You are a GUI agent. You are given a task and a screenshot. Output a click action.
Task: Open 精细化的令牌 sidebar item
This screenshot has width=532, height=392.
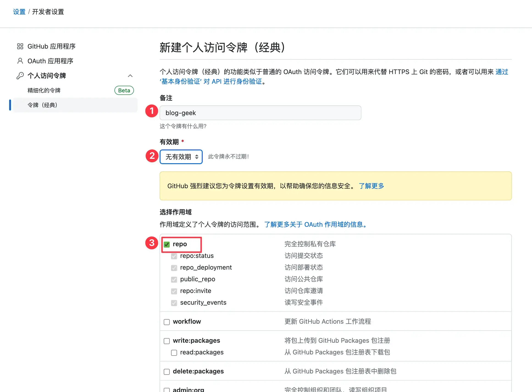click(44, 90)
